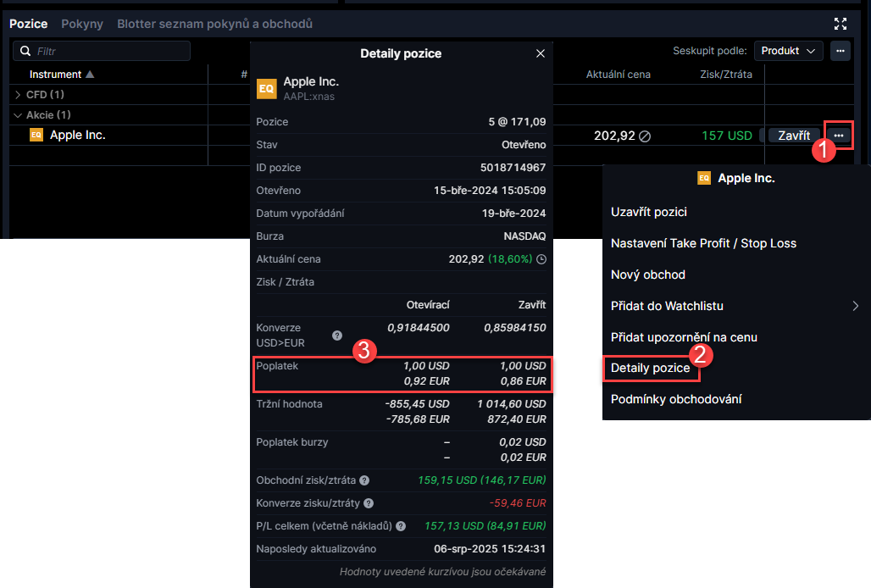Select Nový obchod in the context menu

[648, 275]
